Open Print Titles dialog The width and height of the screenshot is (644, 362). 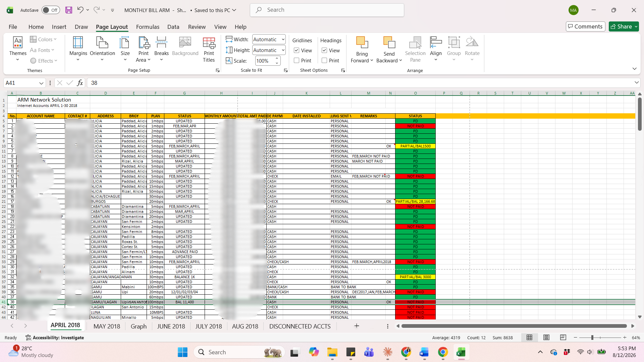tap(209, 49)
